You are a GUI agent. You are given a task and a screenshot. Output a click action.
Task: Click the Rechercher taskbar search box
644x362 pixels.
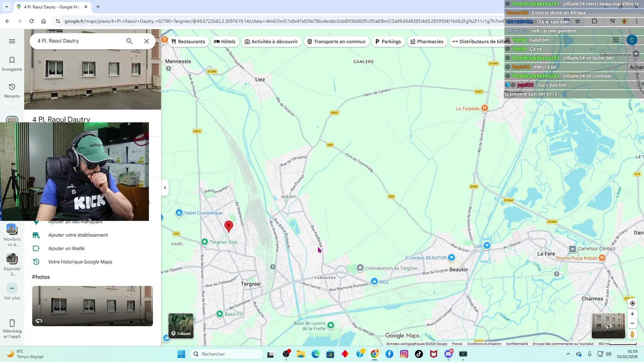226,354
